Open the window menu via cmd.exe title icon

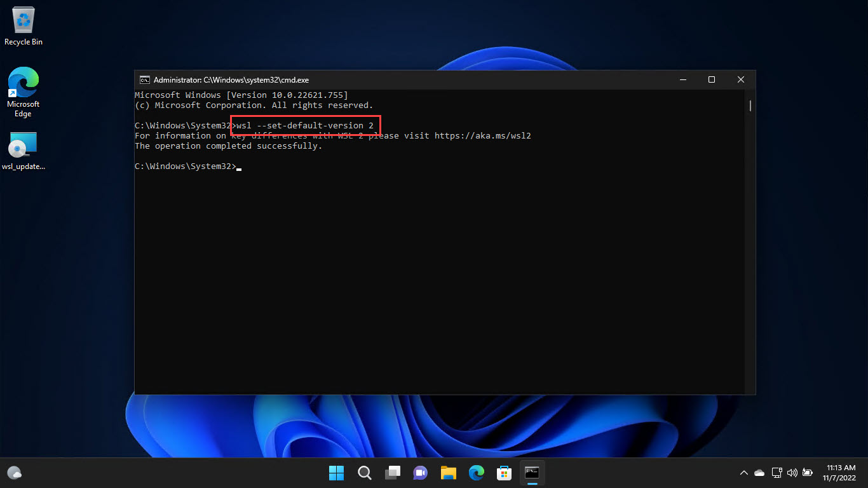[144, 79]
